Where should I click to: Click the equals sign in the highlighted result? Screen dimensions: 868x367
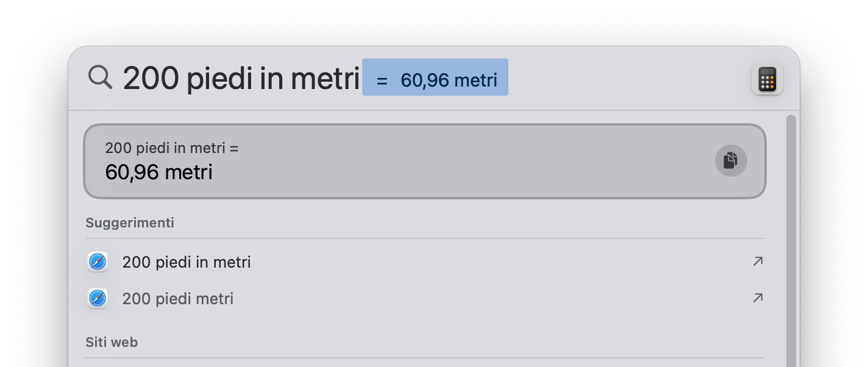(382, 80)
